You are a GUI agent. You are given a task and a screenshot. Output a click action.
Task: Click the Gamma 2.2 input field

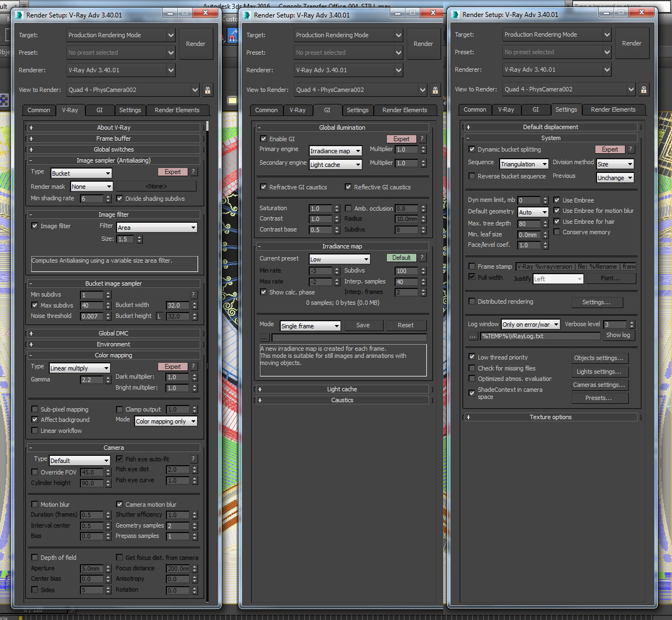(x=91, y=380)
